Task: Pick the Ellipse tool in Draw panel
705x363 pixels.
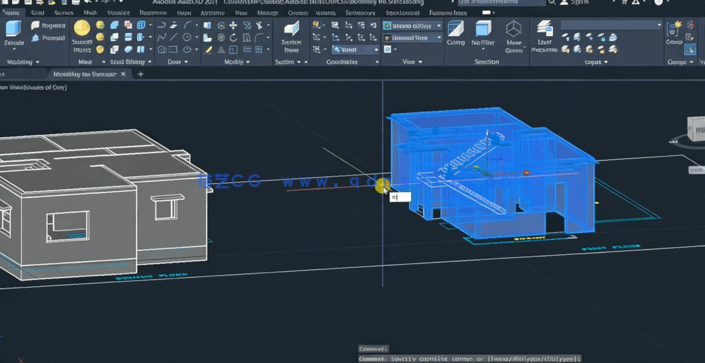Action: (187, 49)
